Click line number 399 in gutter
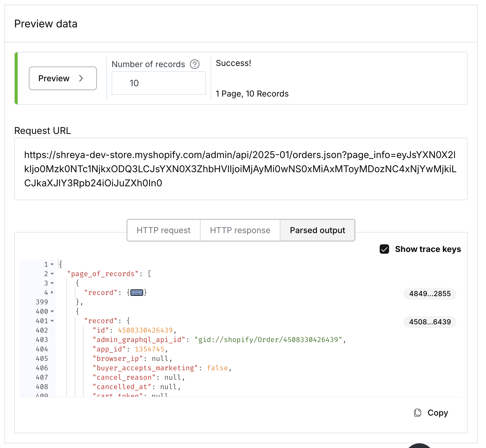This screenshot has width=486, height=448. coord(42,302)
